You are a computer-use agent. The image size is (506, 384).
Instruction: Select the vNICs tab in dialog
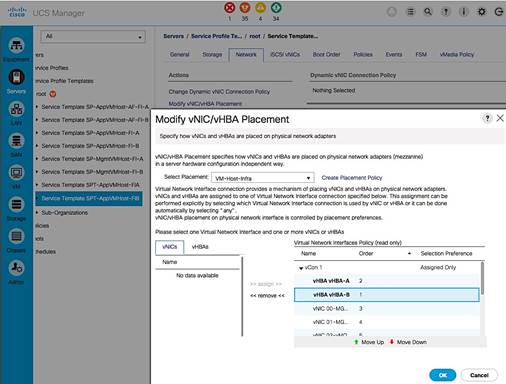(x=169, y=247)
